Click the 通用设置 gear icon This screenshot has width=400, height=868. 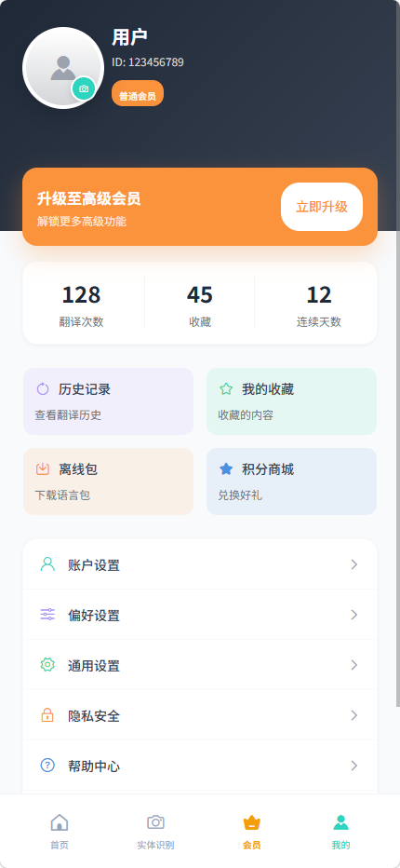[x=47, y=665]
